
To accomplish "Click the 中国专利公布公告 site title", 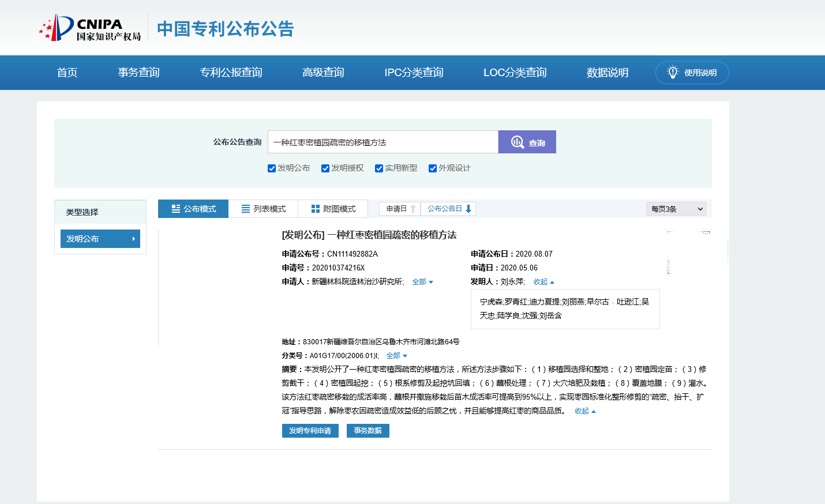I will 226,29.
